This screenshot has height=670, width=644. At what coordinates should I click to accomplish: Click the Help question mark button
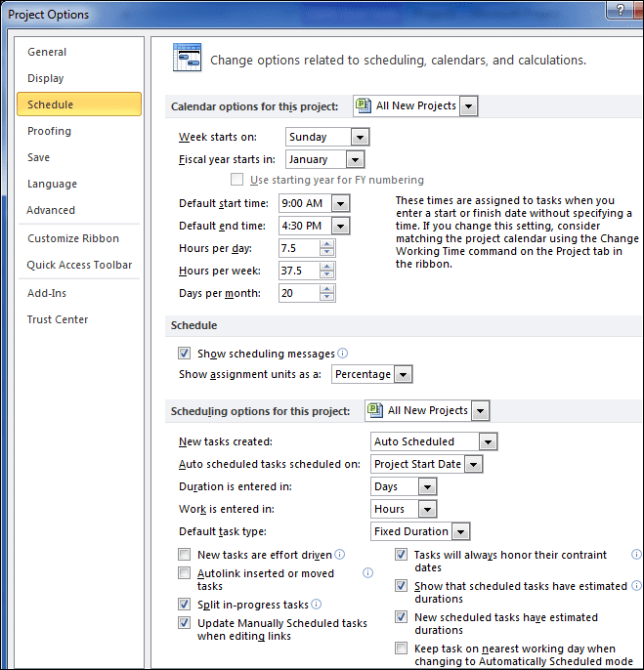[x=621, y=10]
